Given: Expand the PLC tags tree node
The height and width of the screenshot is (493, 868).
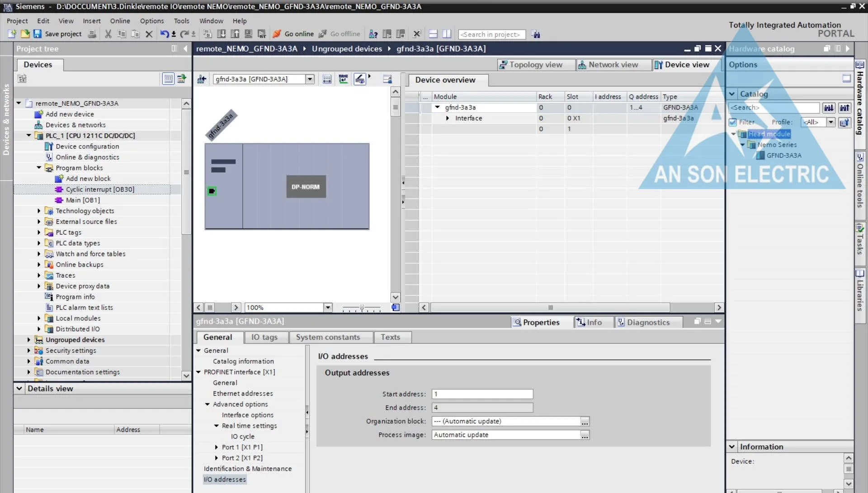Looking at the screenshot, I should 39,232.
